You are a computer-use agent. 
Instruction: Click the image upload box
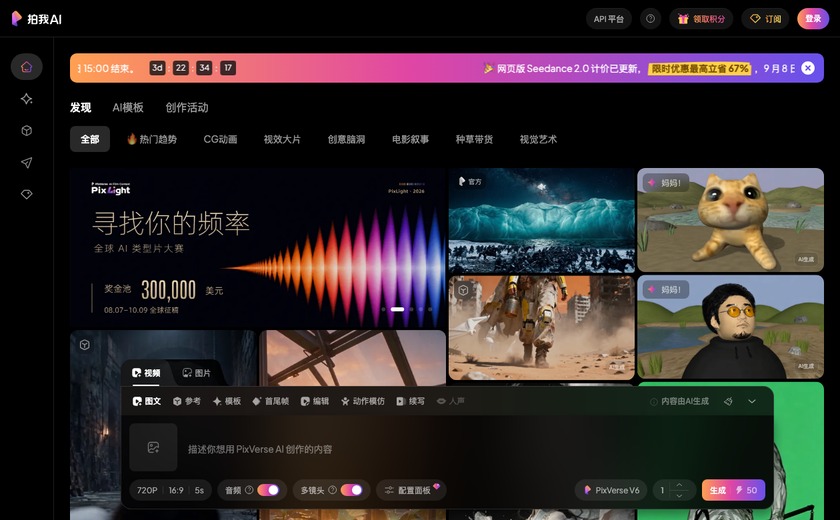coord(153,447)
